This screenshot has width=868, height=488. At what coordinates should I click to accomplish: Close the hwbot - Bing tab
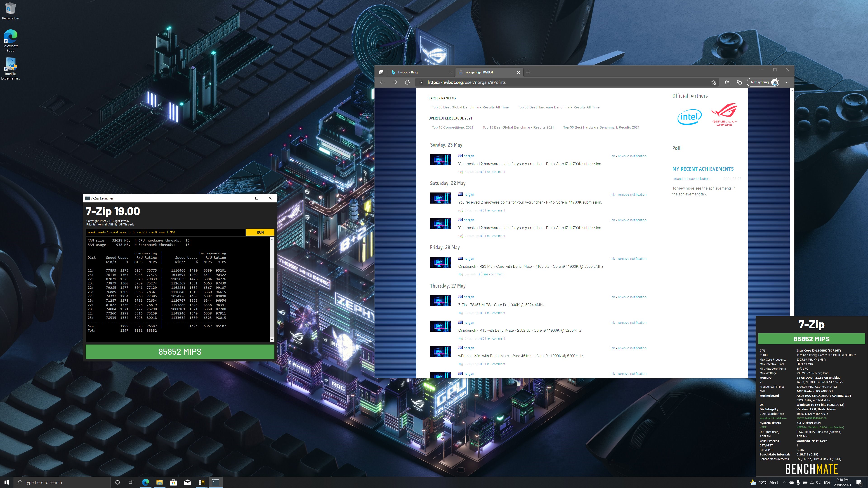tap(451, 72)
